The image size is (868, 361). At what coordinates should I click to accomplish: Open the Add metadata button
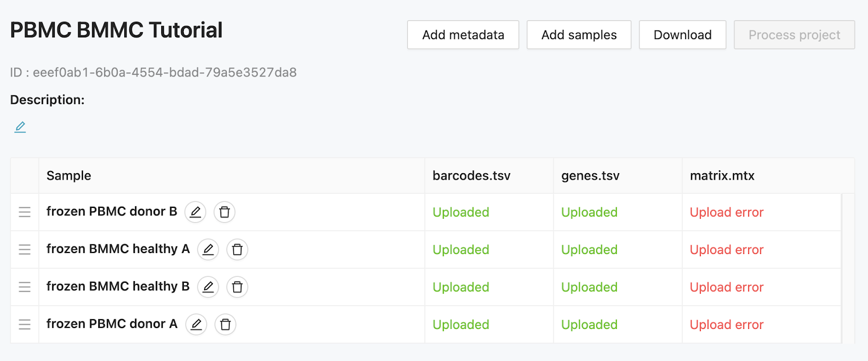click(x=463, y=35)
